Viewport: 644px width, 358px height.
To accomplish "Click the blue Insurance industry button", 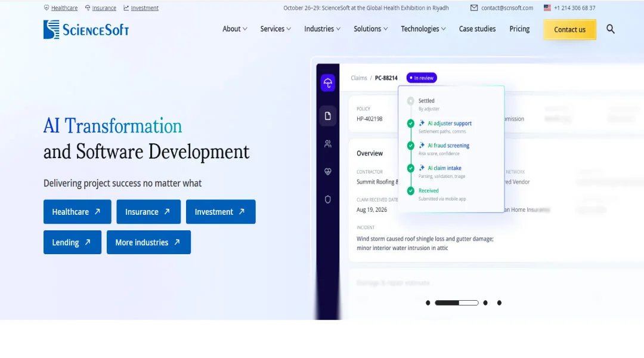I will click(x=148, y=212).
